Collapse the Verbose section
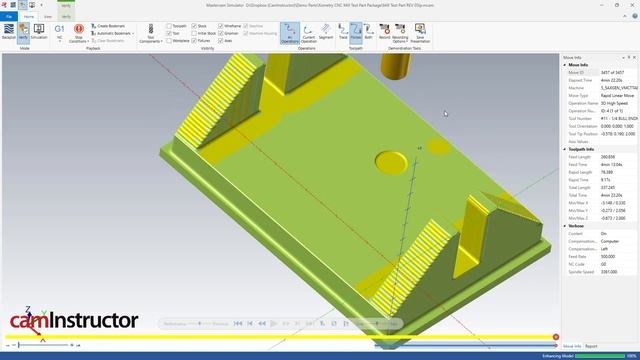 [x=565, y=226]
